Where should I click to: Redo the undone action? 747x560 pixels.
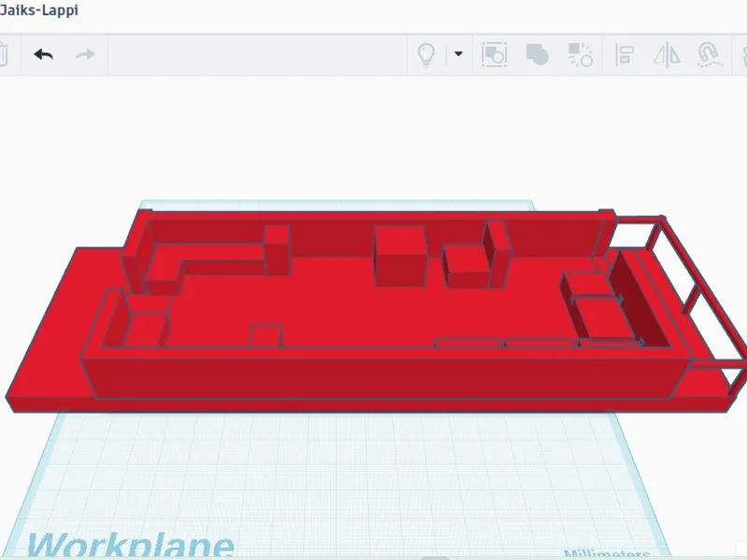(85, 54)
